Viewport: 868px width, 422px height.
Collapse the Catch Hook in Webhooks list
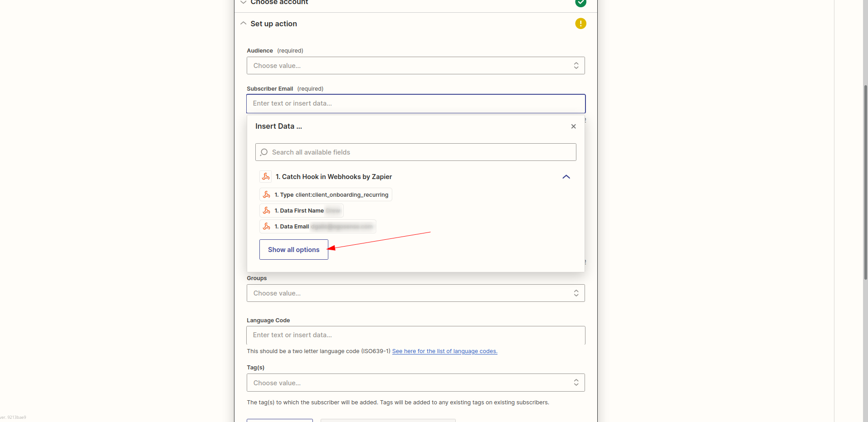(x=566, y=177)
